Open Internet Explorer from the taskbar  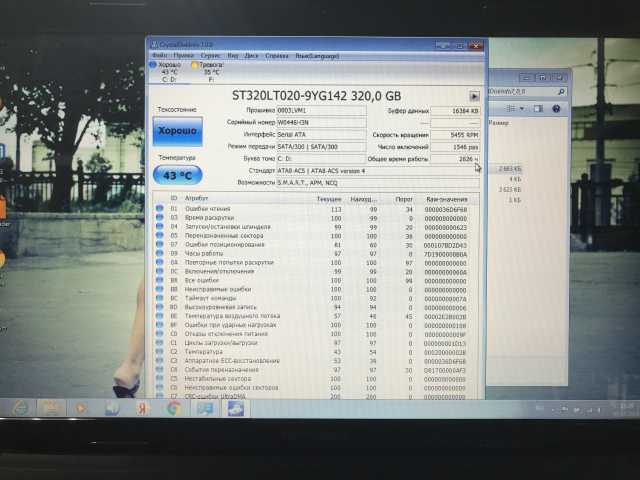coord(20,408)
